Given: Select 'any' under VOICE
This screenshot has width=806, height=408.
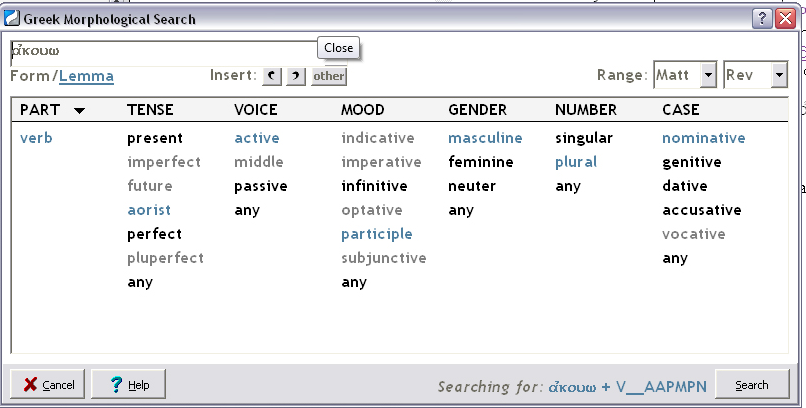Looking at the screenshot, I should (x=247, y=211).
